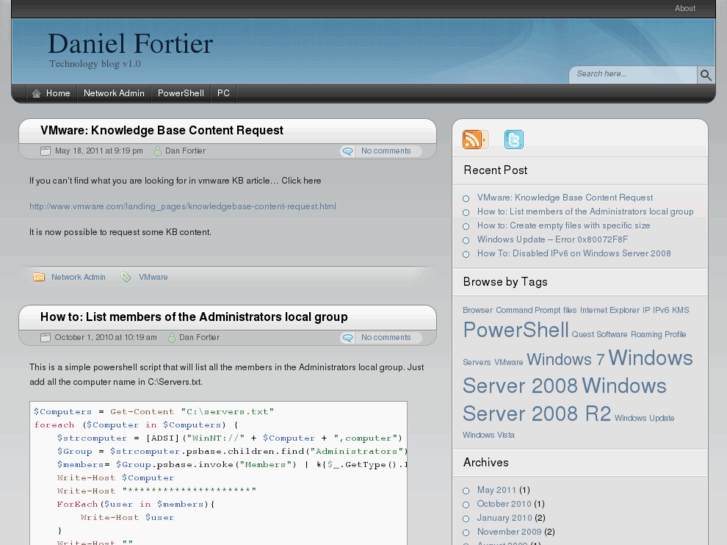Click the orange RSS feed icon
727x545 pixels.
(x=474, y=140)
